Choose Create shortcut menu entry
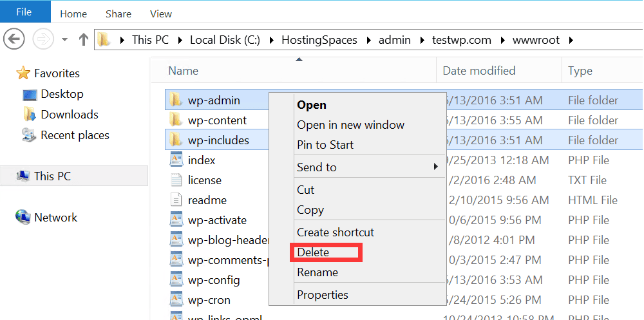This screenshot has width=644, height=320. [x=336, y=232]
